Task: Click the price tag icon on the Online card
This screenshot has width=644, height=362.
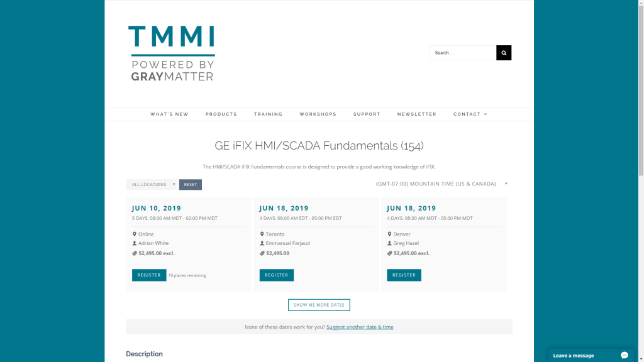Action: click(x=135, y=253)
